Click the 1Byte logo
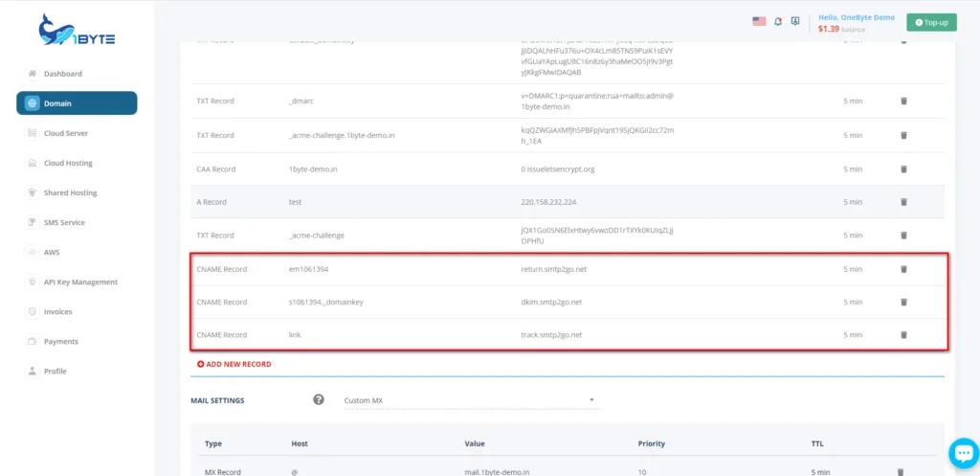This screenshot has height=476, width=980. pyautogui.click(x=77, y=31)
